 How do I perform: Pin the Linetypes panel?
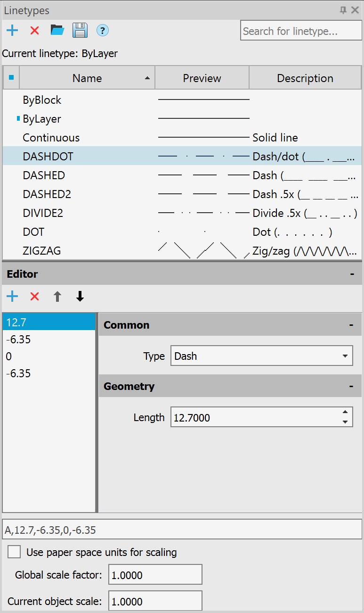(x=343, y=10)
